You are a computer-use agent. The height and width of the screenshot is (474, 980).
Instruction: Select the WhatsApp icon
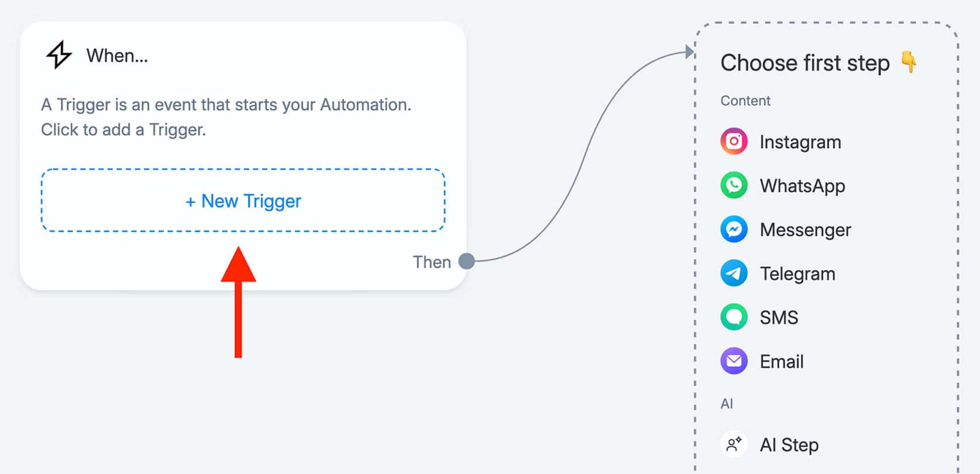click(x=734, y=186)
